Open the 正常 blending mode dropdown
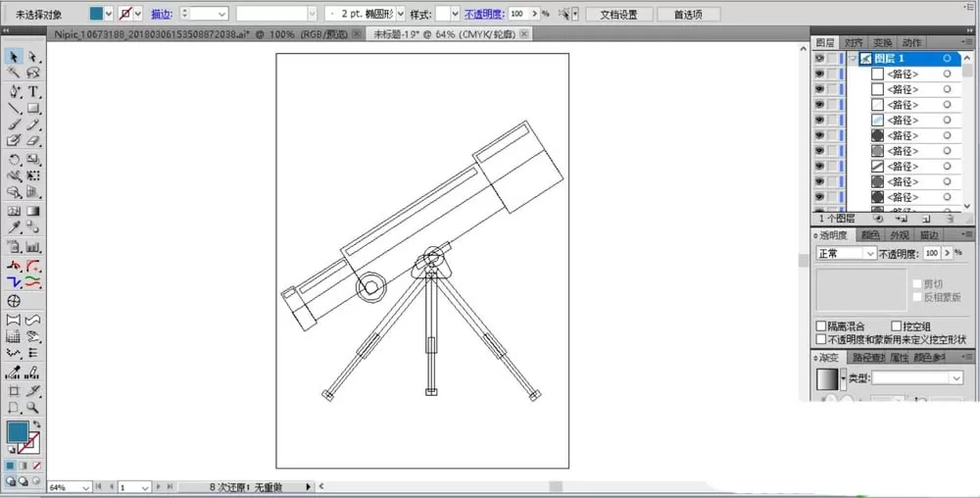This screenshot has width=980, height=498. tap(869, 254)
